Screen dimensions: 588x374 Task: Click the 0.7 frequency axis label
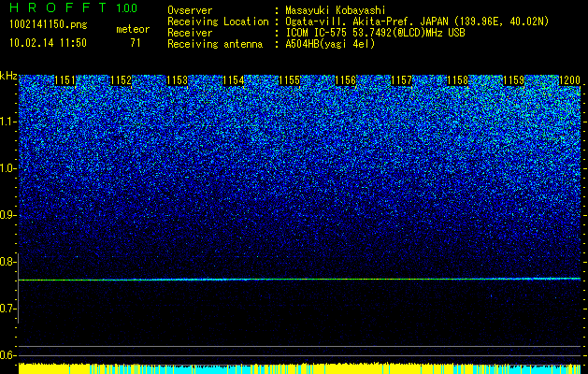(x=8, y=309)
